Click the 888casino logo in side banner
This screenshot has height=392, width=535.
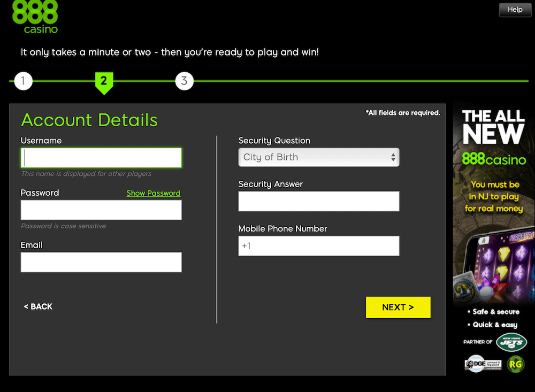[x=494, y=159]
